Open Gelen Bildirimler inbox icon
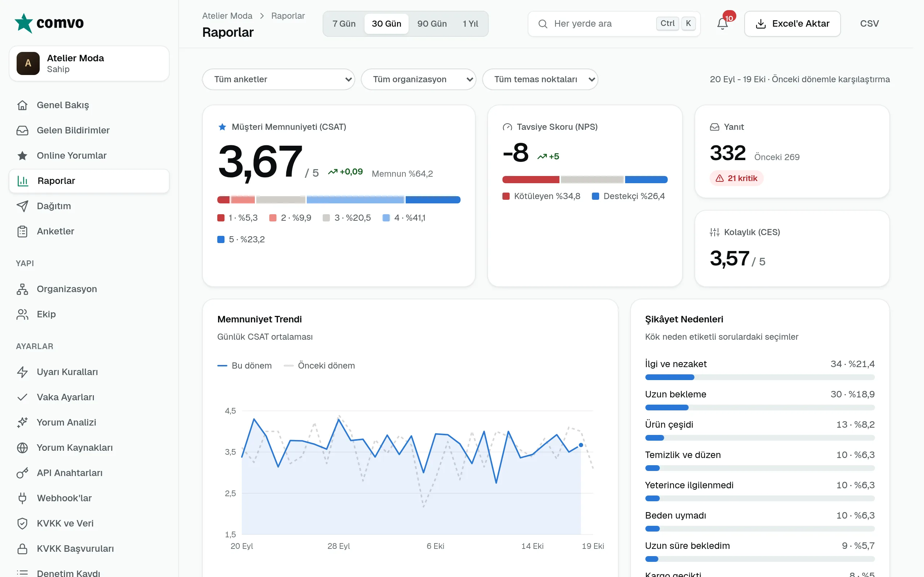Image resolution: width=924 pixels, height=577 pixels. pos(22,130)
